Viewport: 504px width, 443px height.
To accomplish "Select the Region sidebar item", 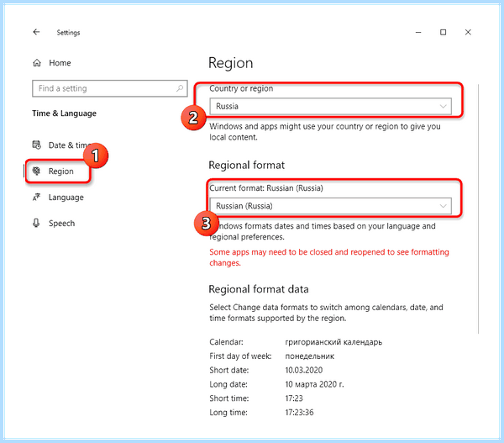I will [58, 171].
